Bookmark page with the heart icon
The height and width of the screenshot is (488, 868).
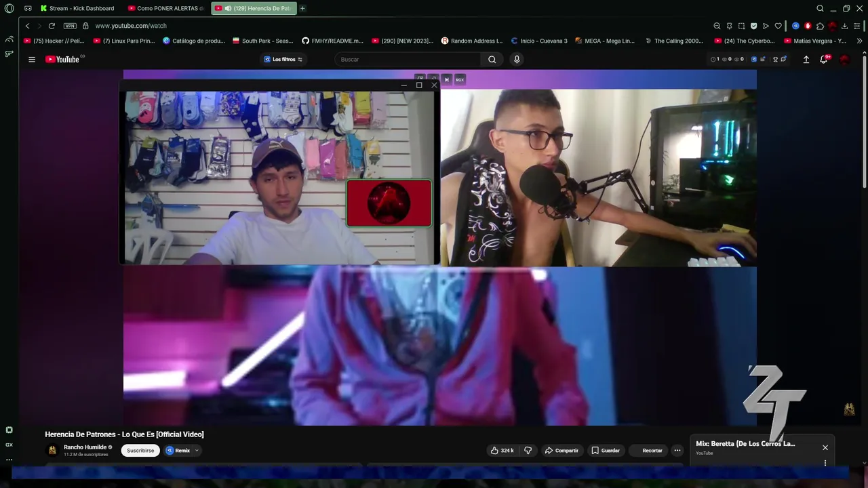[x=778, y=26]
